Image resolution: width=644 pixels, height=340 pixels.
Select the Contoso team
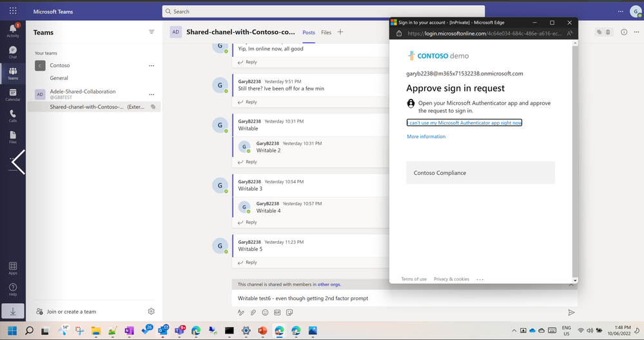pos(59,65)
